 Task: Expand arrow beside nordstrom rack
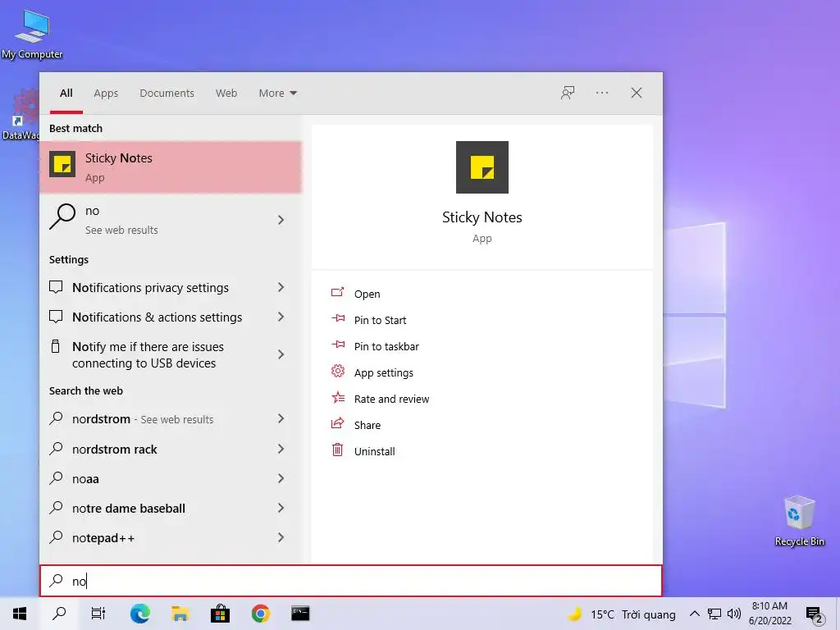281,449
